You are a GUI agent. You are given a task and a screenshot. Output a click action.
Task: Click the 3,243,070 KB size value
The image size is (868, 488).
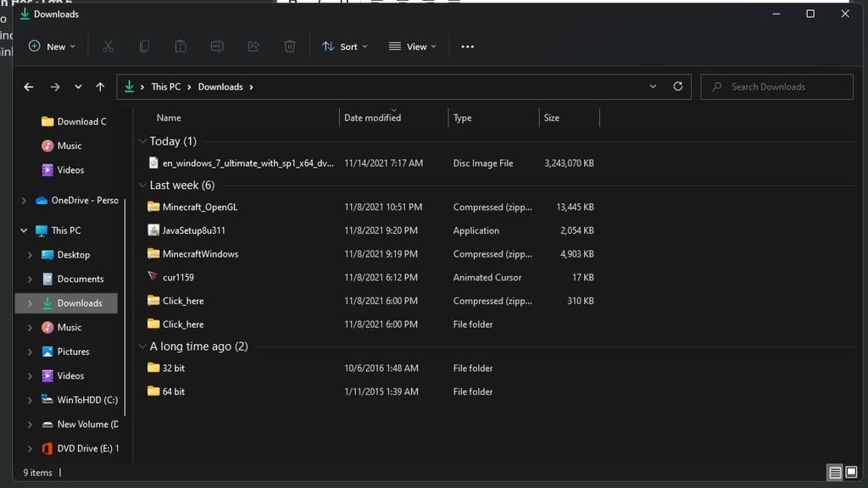coord(569,164)
